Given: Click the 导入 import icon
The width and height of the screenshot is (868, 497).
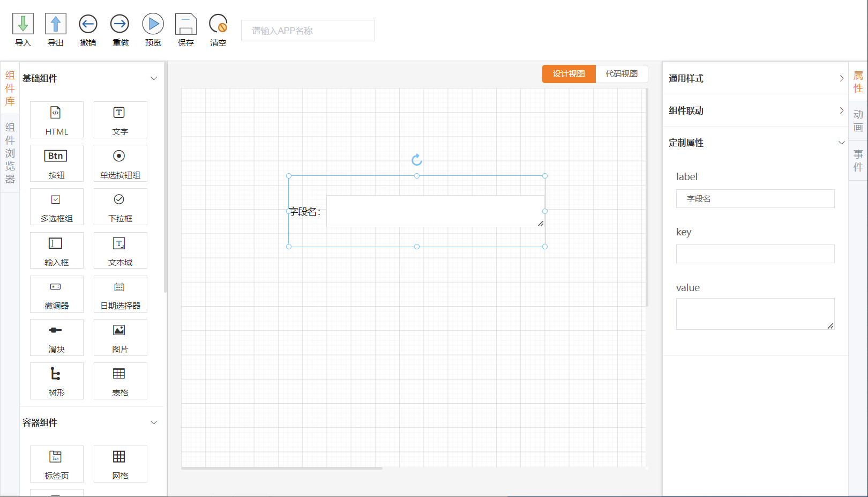Looking at the screenshot, I should coord(23,24).
